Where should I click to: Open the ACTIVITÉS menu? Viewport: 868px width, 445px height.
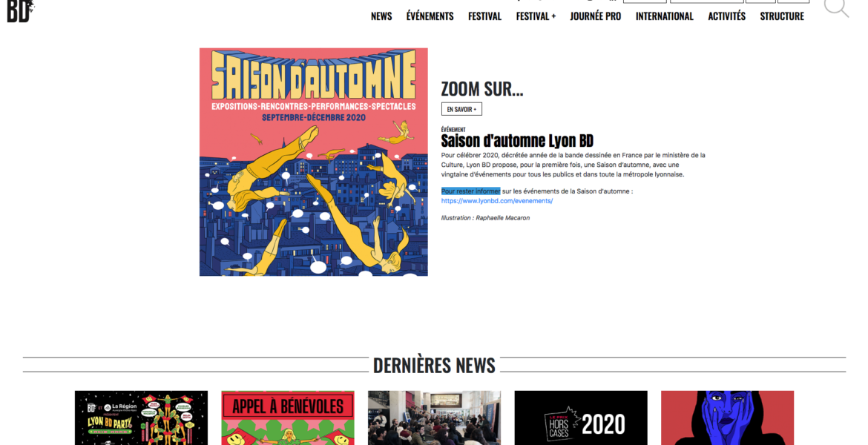click(727, 16)
